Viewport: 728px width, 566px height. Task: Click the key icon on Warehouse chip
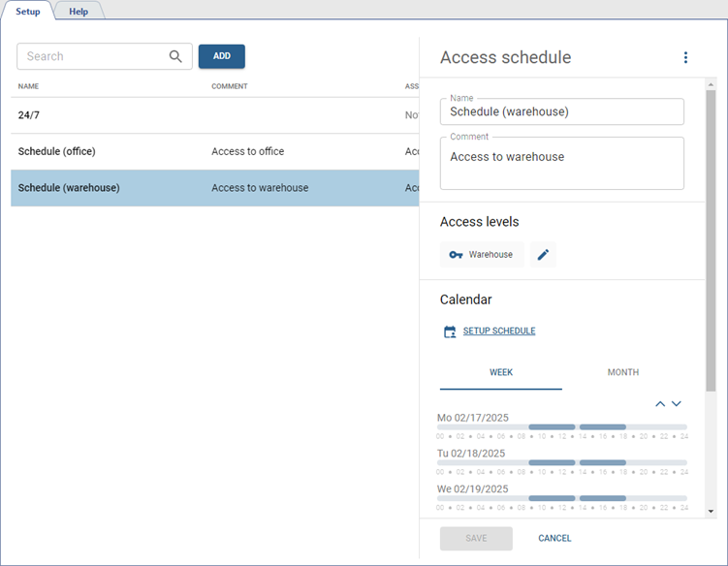coord(457,255)
